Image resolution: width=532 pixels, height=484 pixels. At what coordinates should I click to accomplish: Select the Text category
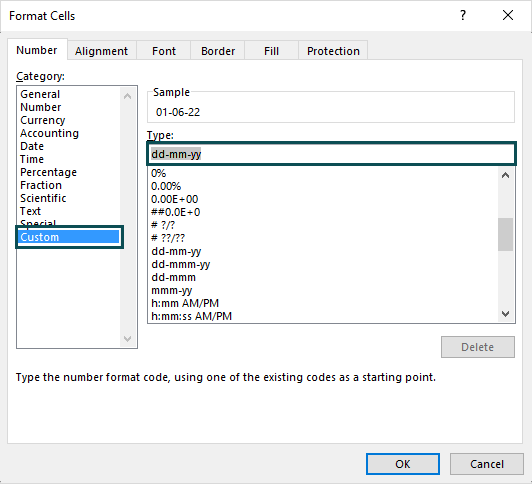[x=69, y=211]
